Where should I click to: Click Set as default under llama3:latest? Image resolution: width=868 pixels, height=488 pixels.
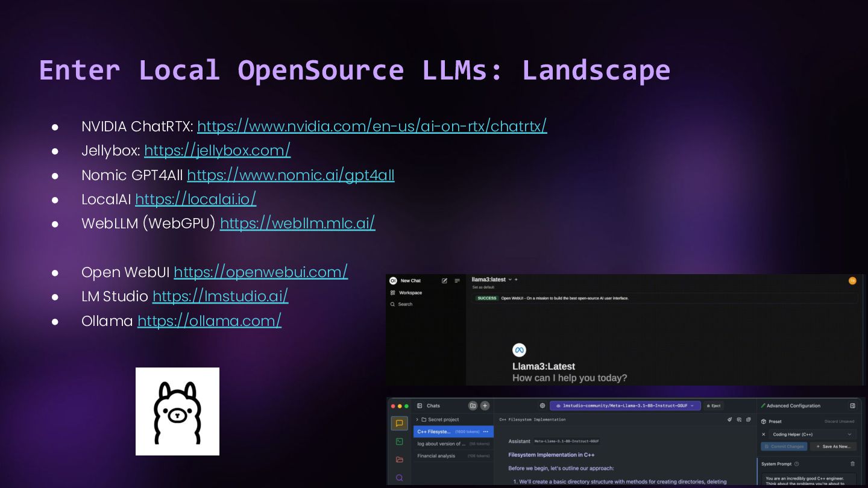tap(483, 287)
